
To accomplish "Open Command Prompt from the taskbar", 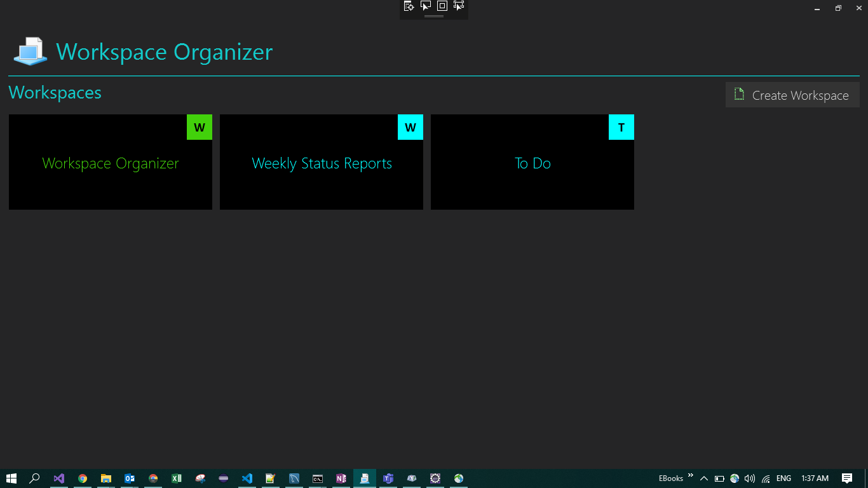I will (x=318, y=478).
